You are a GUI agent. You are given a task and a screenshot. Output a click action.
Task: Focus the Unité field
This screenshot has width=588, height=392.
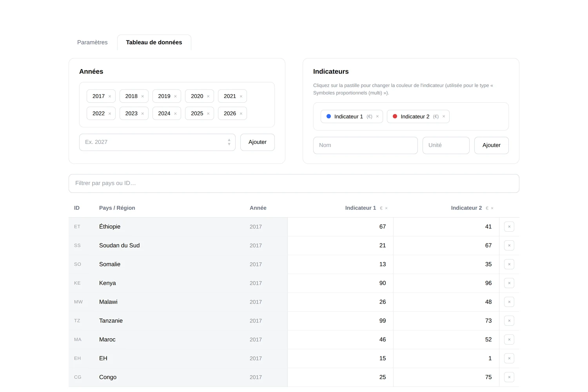[446, 145]
